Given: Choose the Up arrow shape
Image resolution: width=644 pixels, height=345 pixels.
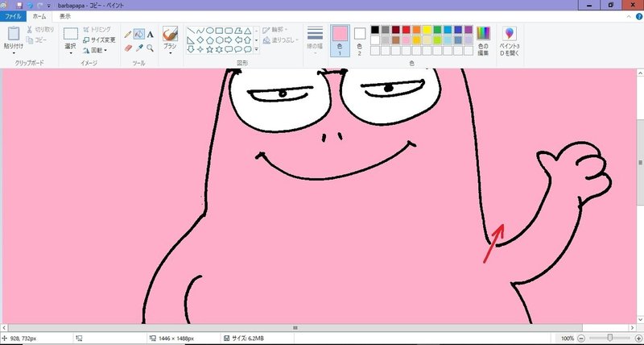Looking at the screenshot, I should point(248,40).
